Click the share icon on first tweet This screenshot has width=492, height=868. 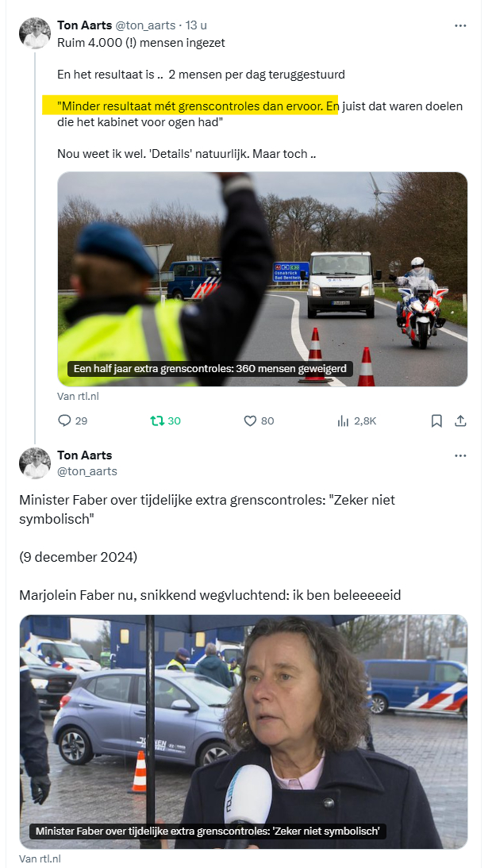click(460, 421)
